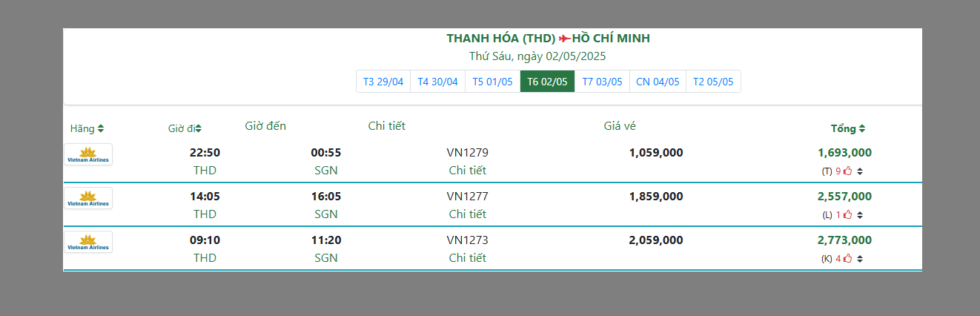Screen dimensions: 980x316
Task: Expand fare class options for VN1277
Action: pos(860,215)
